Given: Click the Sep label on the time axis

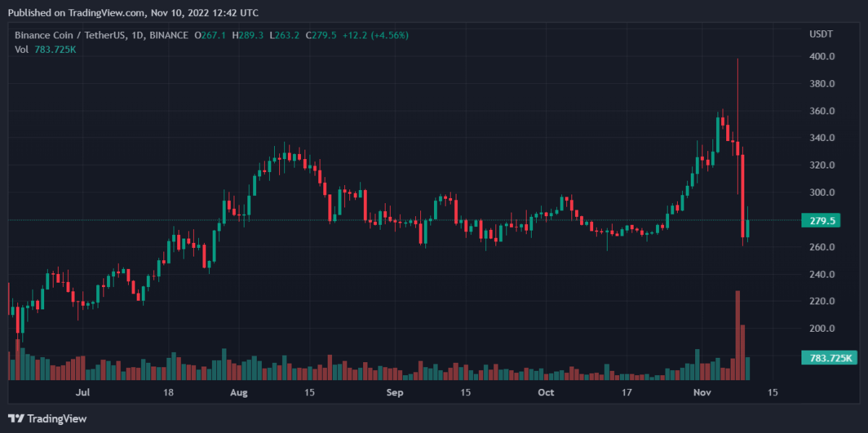Looking at the screenshot, I should pyautogui.click(x=395, y=393).
